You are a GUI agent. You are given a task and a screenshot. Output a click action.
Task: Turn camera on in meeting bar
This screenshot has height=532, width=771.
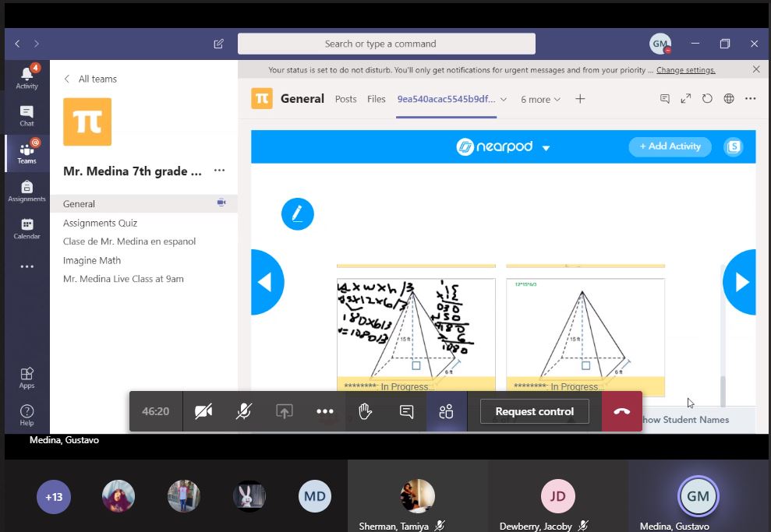203,411
